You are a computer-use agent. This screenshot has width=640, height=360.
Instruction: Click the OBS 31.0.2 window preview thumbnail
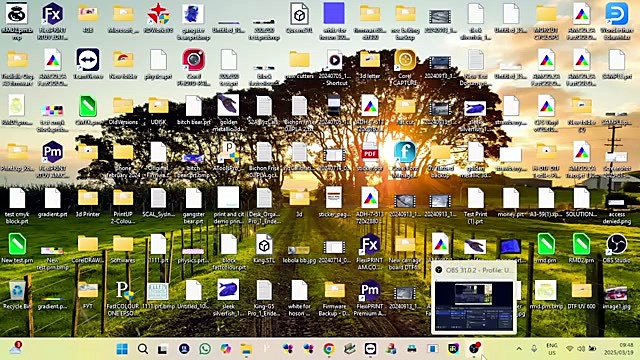[x=474, y=305]
